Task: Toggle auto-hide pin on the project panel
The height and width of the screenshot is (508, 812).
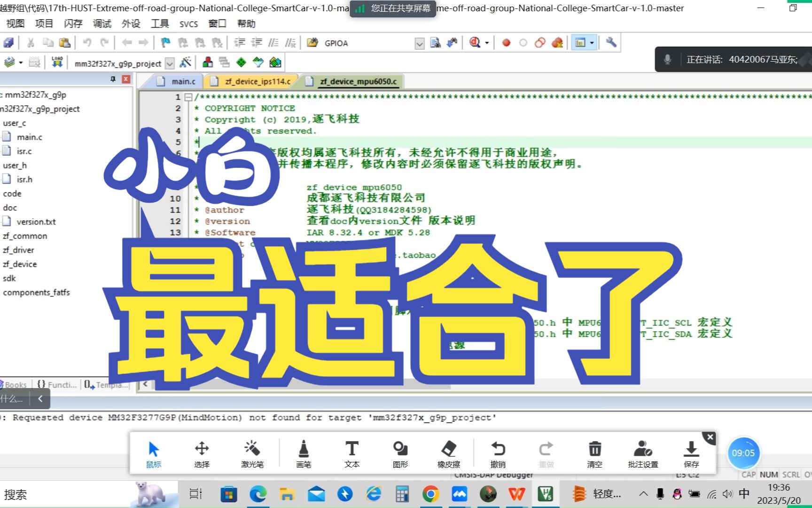Action: [112, 80]
